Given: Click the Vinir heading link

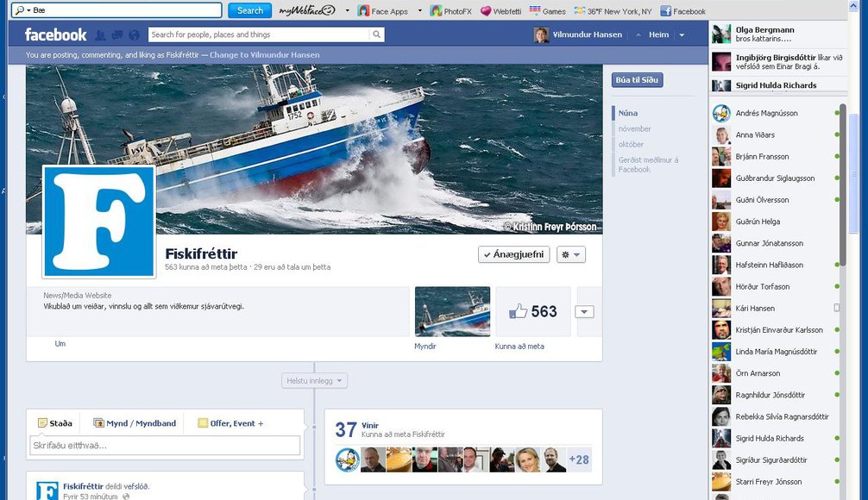Looking at the screenshot, I should click(x=370, y=425).
